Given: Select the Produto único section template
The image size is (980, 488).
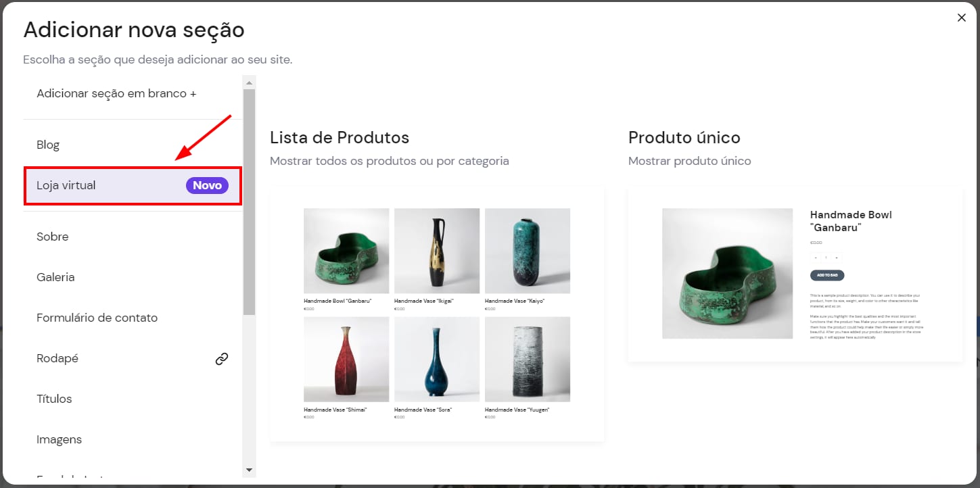Looking at the screenshot, I should coord(795,274).
